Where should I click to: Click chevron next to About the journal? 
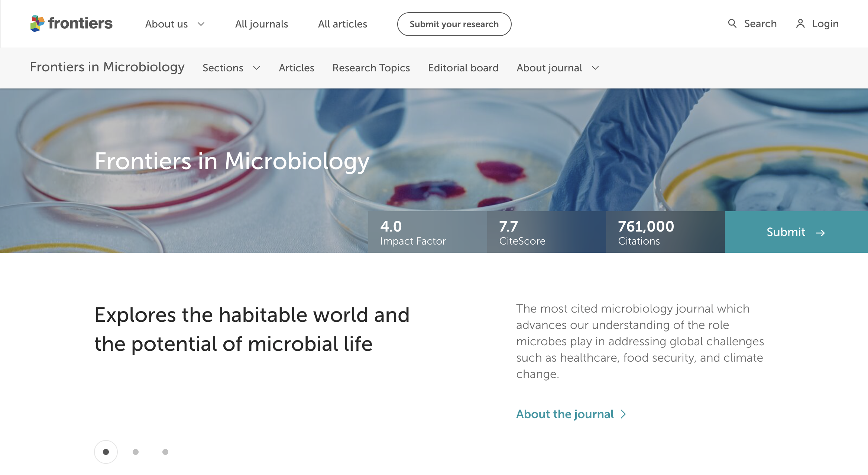point(624,414)
